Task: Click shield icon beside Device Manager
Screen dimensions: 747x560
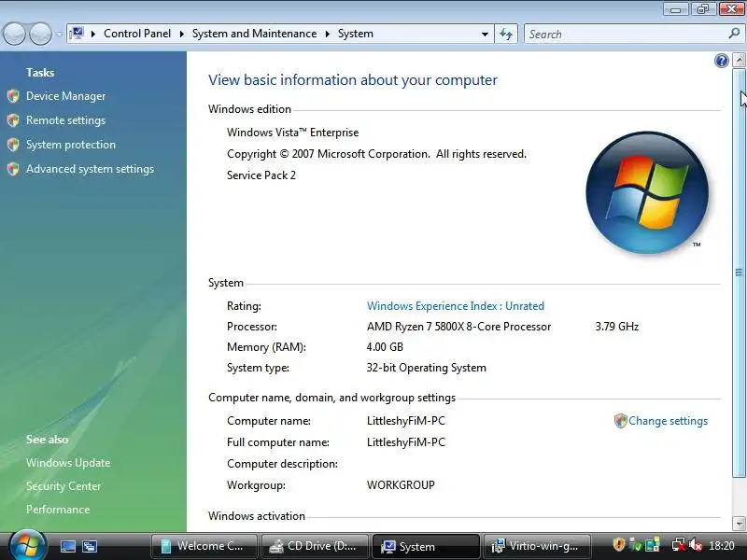Action: pyautogui.click(x=13, y=96)
